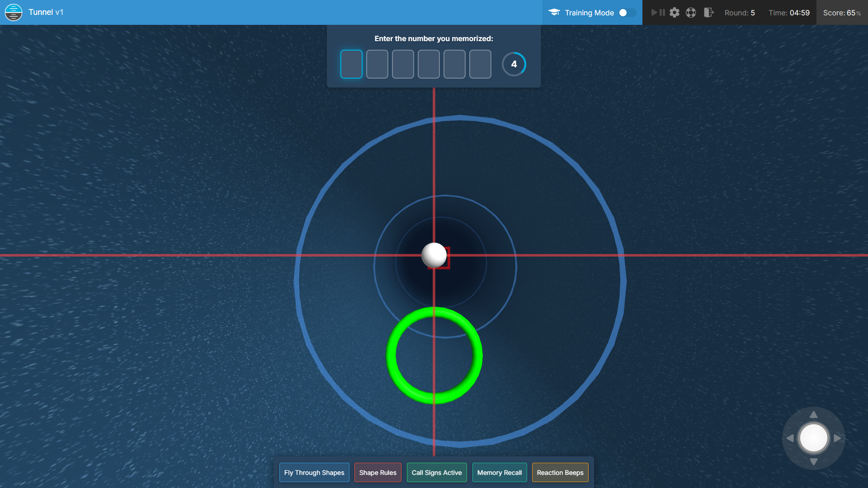Click the help lifebuoy icon
Image resolution: width=868 pixels, height=488 pixels.
[691, 13]
